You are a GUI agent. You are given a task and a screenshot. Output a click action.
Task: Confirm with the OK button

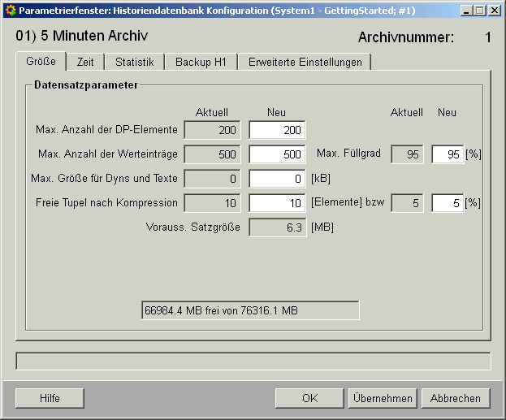(x=309, y=398)
